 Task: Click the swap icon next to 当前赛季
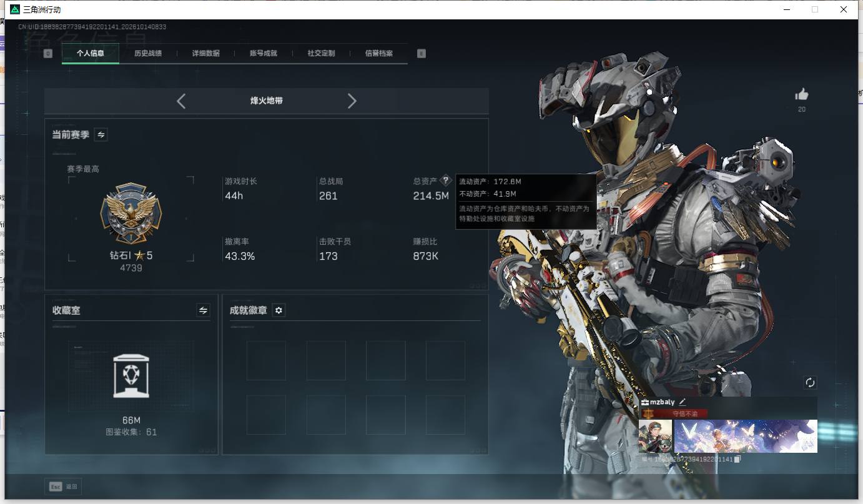click(x=101, y=134)
